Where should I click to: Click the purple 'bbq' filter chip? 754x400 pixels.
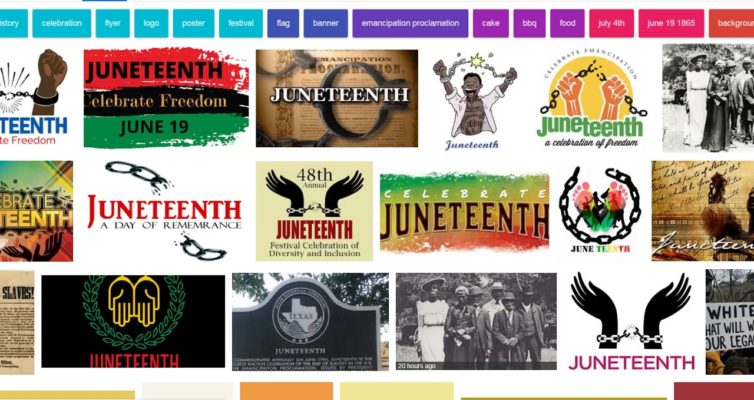(x=529, y=23)
